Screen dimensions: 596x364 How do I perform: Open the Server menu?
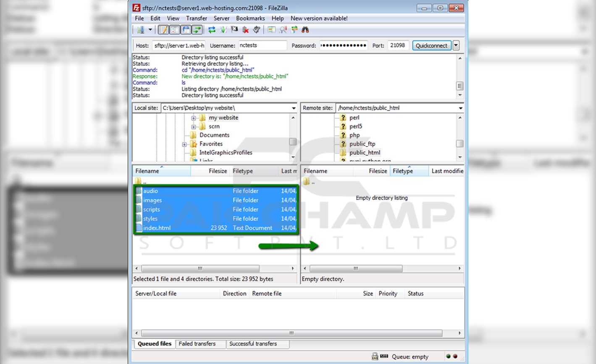pos(221,18)
